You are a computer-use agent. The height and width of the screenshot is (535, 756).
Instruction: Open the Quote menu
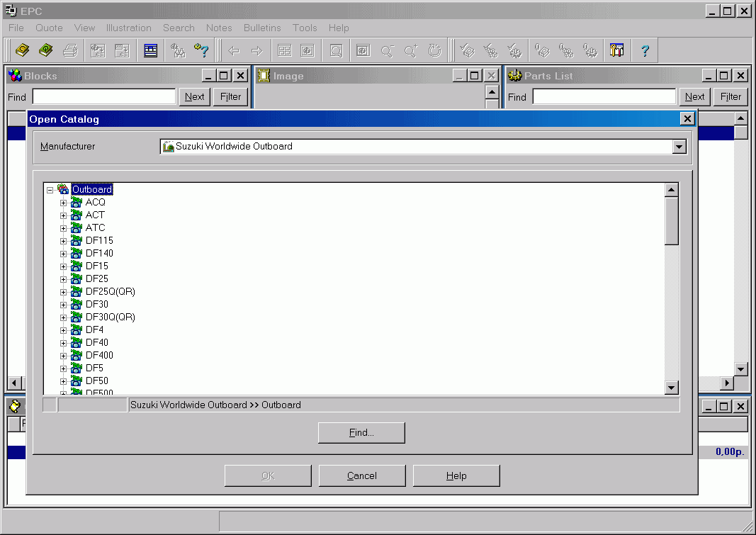point(48,28)
